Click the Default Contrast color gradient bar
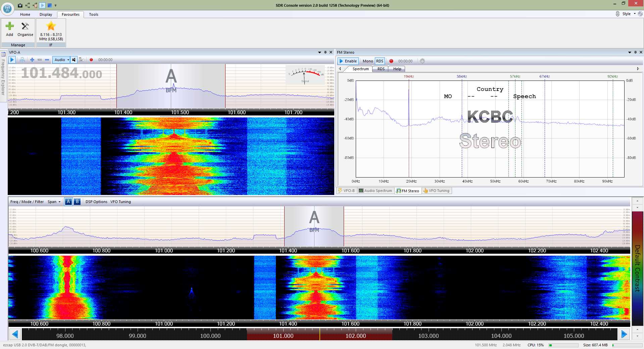Viewport: 644px width, 349px height. pyautogui.click(x=637, y=268)
